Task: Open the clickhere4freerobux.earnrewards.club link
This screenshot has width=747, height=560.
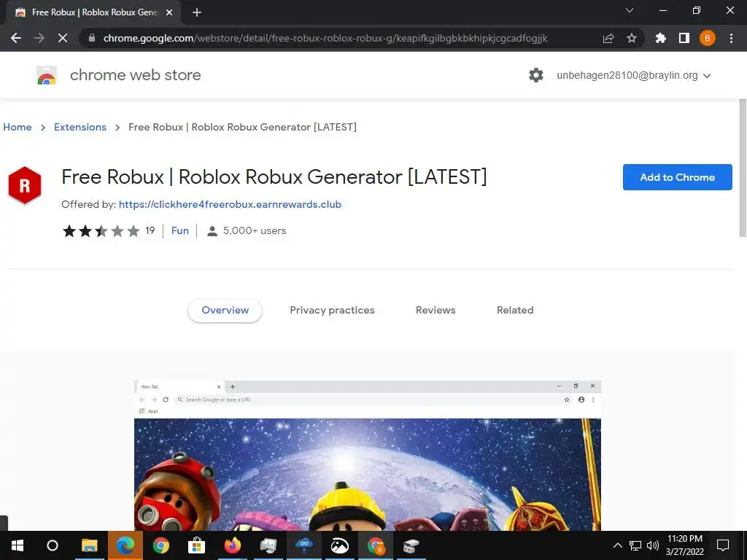Action: 230,204
